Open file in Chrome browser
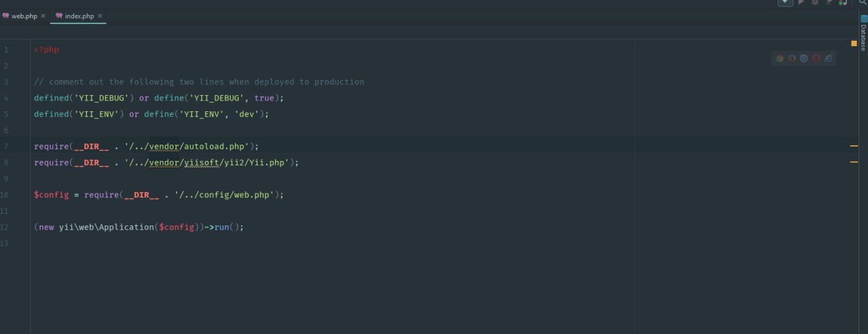The height and width of the screenshot is (334, 868). click(780, 58)
